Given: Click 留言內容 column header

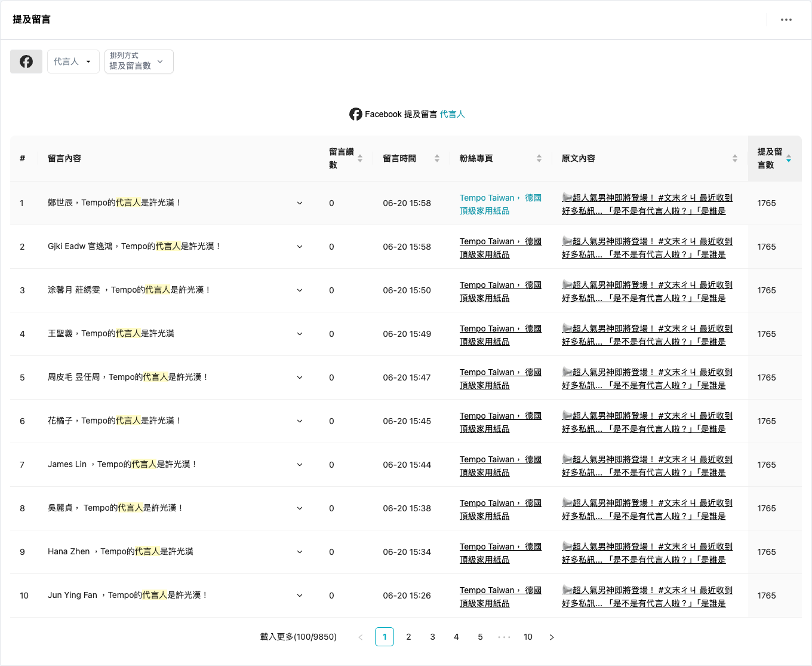Looking at the screenshot, I should [x=64, y=158].
